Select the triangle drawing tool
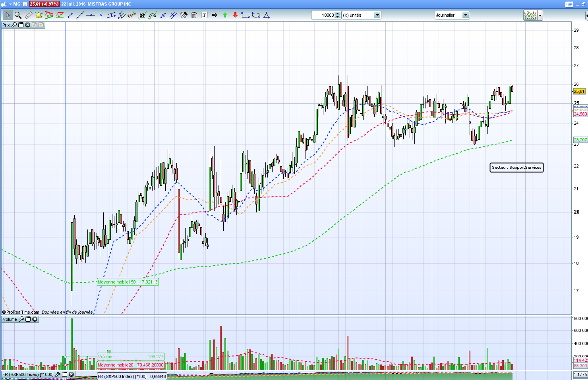Viewport: 588px width, 380px height. pos(266,15)
